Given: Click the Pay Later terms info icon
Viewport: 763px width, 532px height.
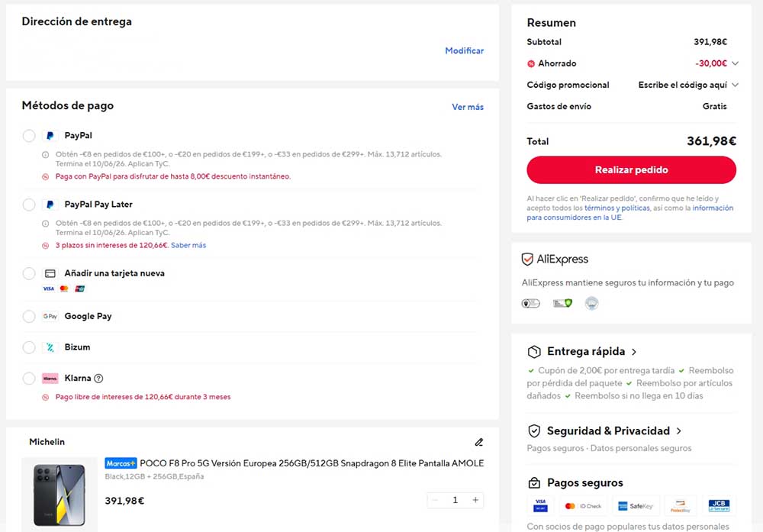Looking at the screenshot, I should [45, 224].
